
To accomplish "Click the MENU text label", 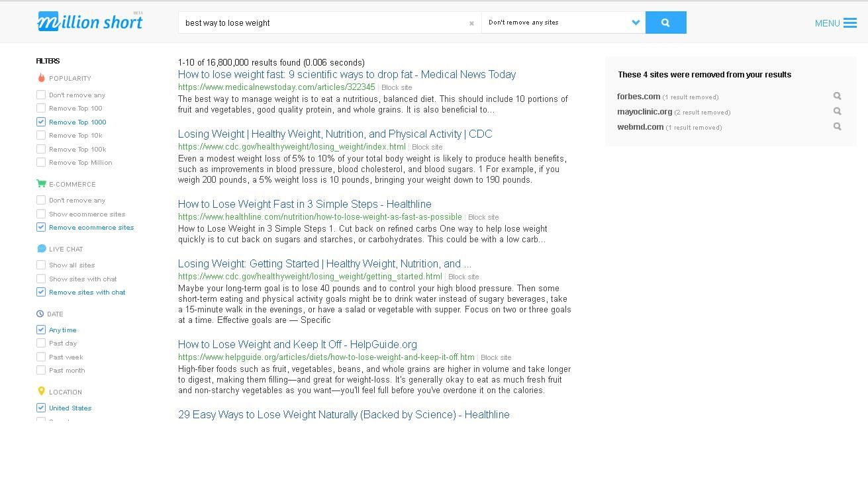I will click(827, 23).
